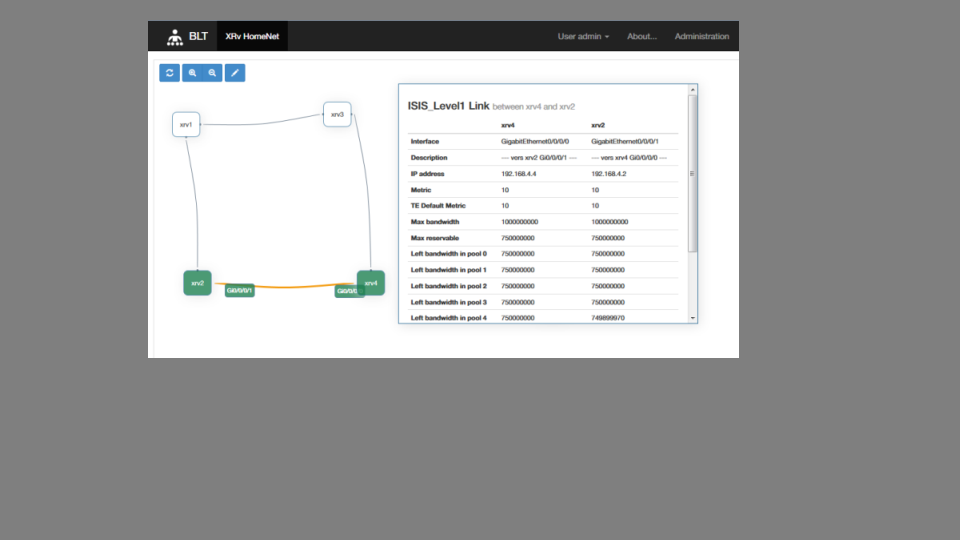Click Left bandwidth in pool 2 label

tap(449, 286)
